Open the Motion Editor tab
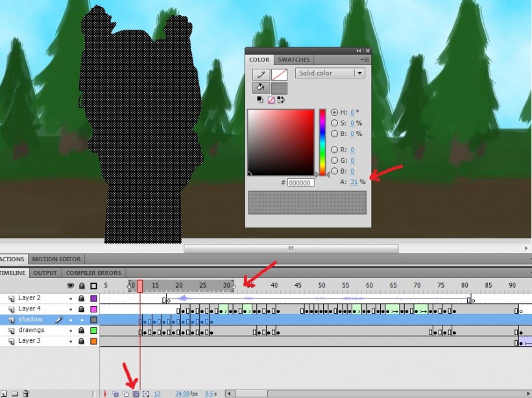 (56, 259)
